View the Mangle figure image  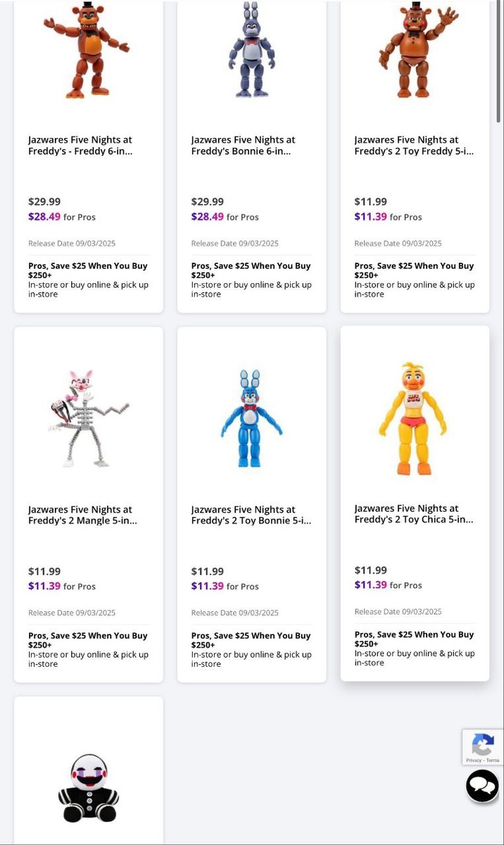(89, 418)
